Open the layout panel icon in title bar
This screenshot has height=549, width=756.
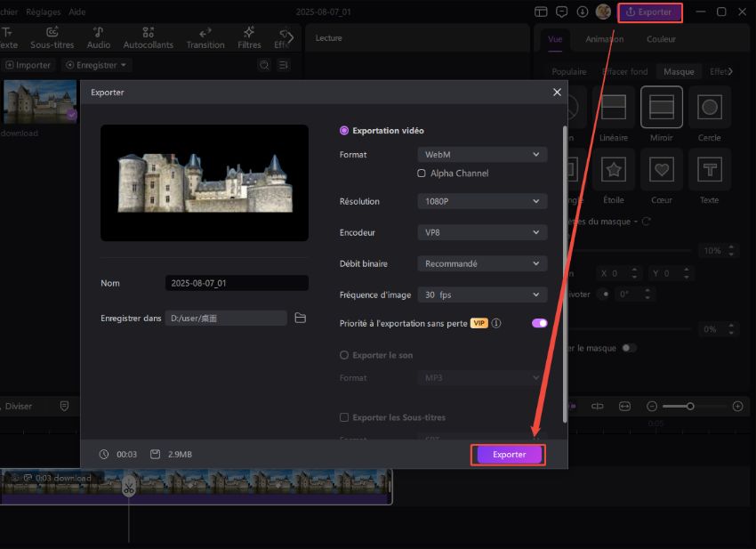541,12
